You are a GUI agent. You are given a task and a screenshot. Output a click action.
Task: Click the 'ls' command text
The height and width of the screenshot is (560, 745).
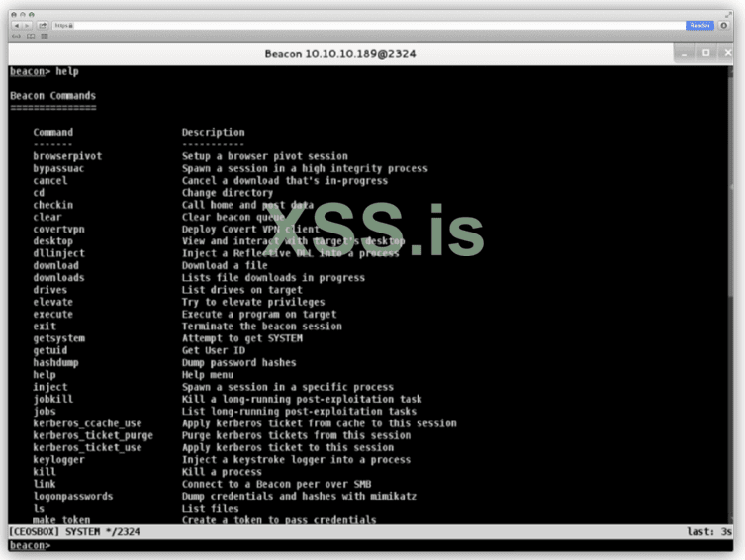point(39,509)
